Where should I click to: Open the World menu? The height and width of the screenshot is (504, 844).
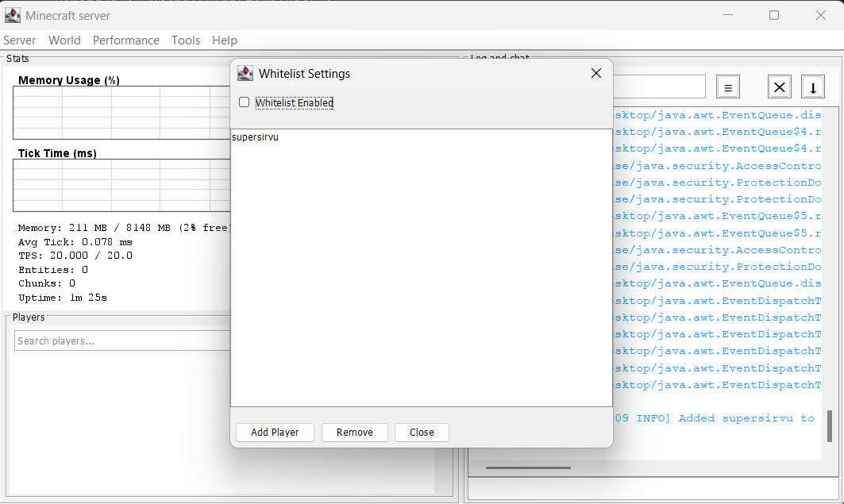[x=64, y=40]
